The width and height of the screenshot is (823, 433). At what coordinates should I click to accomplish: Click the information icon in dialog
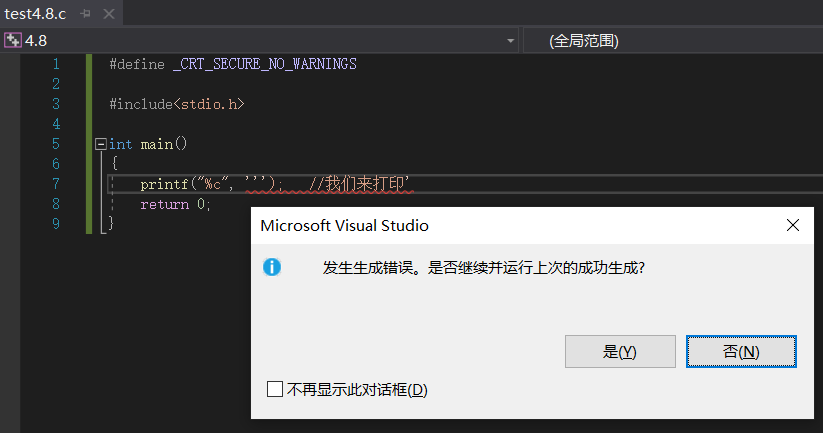point(272,267)
